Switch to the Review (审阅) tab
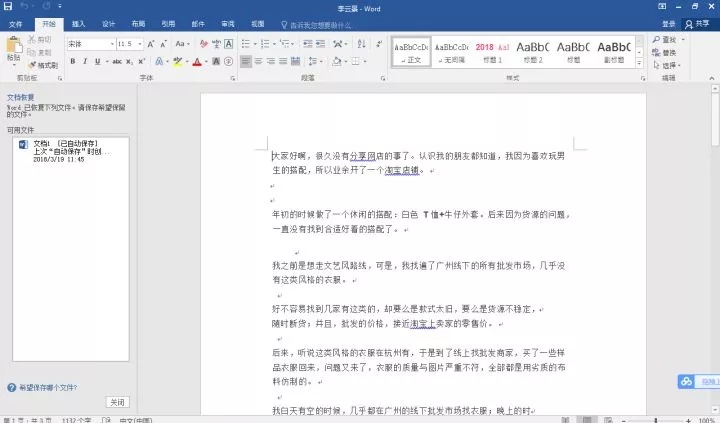Image resolution: width=720 pixels, height=423 pixels. point(228,24)
